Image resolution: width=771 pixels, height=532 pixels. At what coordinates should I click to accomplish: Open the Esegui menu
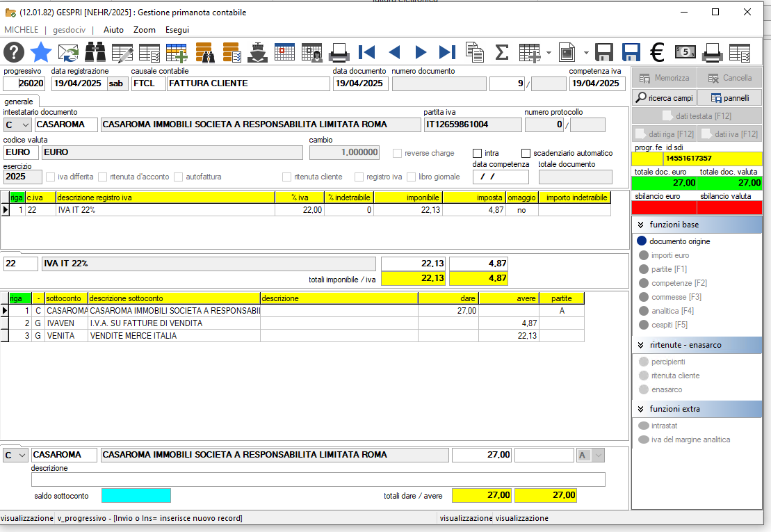[x=177, y=30]
